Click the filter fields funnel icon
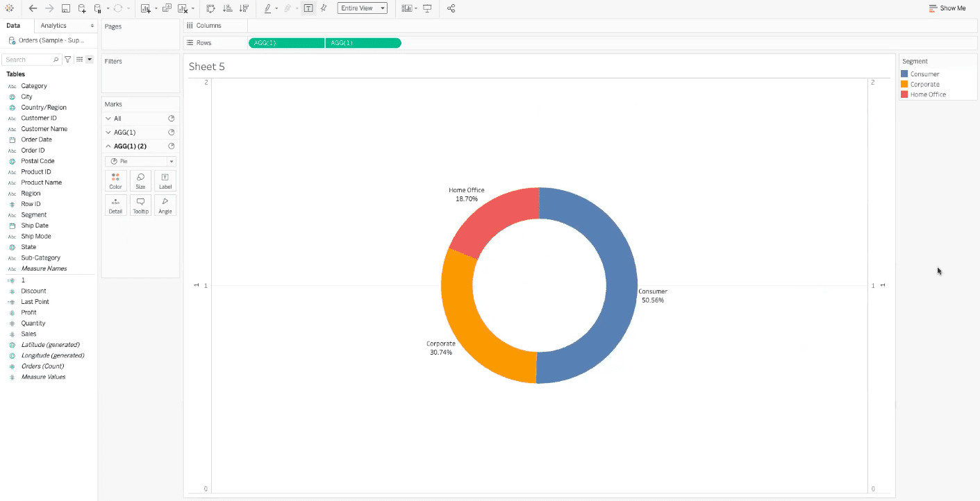The width and height of the screenshot is (980, 501). coord(67,60)
